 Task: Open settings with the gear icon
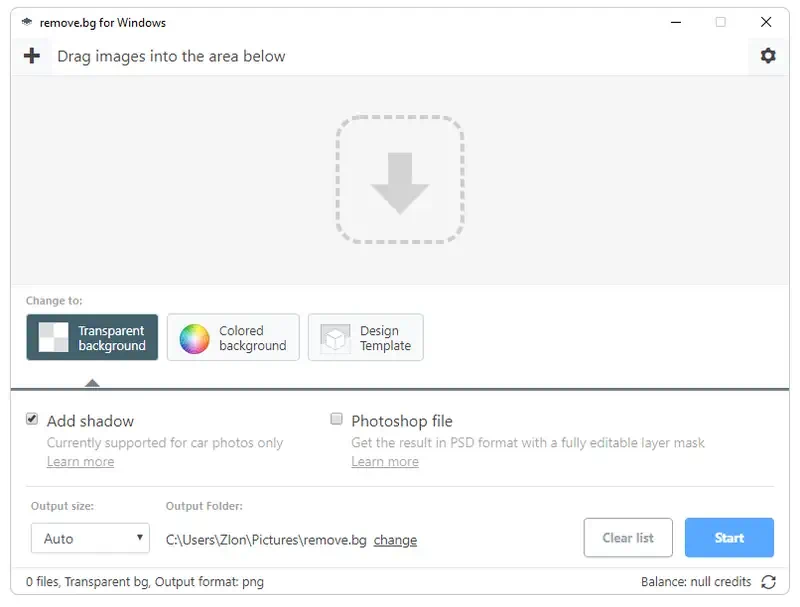pyautogui.click(x=768, y=56)
